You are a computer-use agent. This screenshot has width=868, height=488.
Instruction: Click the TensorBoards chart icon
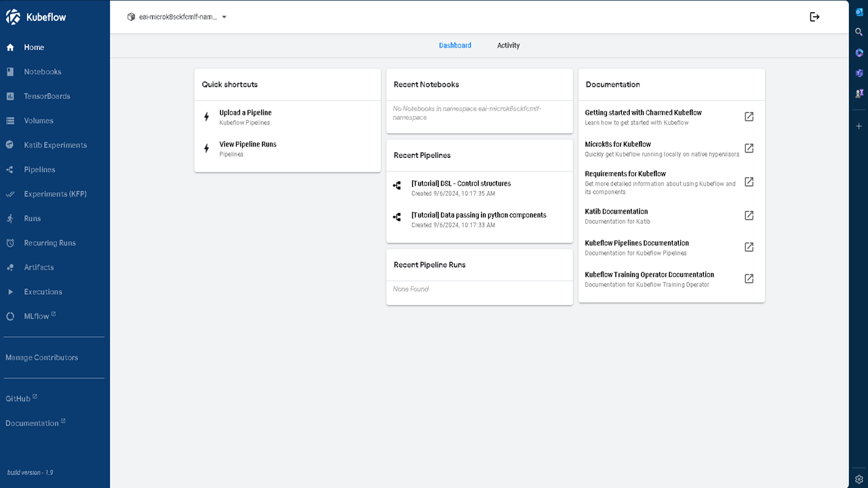[x=10, y=96]
